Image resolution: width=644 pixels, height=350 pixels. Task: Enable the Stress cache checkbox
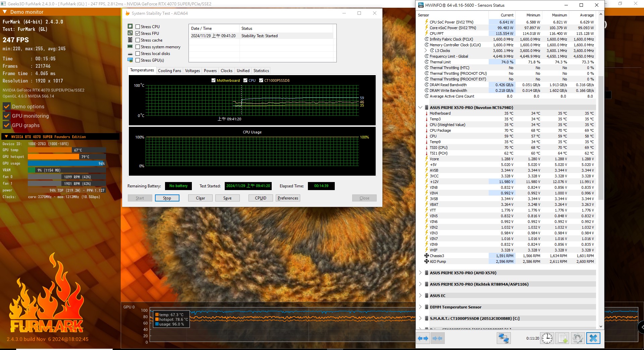pos(138,40)
